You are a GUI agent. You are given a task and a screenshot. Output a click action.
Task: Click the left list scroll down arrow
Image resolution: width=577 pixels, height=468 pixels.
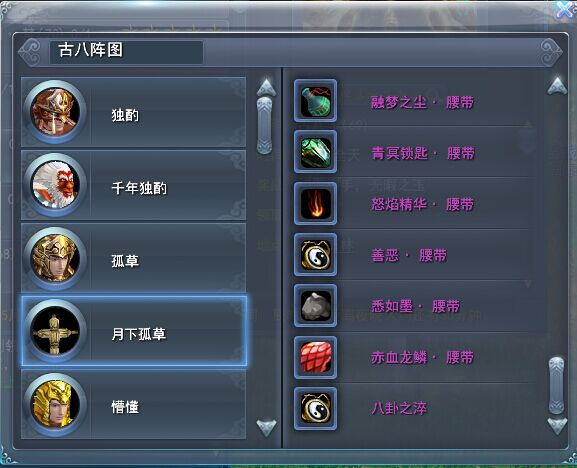click(266, 428)
